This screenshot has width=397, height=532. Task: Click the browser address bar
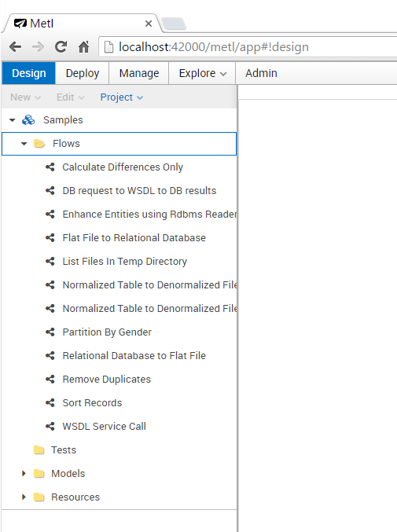click(248, 47)
